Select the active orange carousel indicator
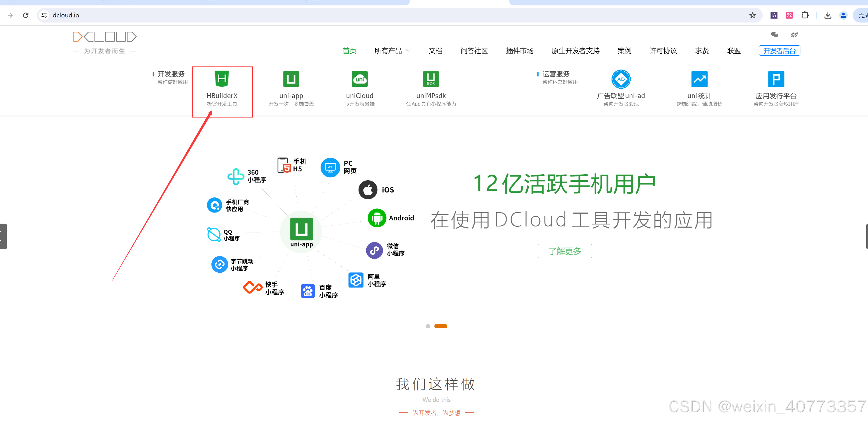The width and height of the screenshot is (868, 421). (440, 326)
